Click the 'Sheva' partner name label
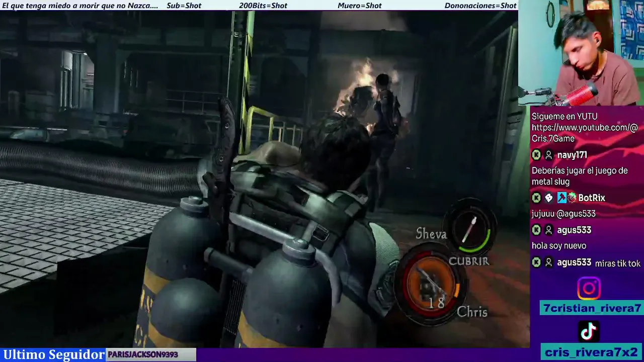644x362 pixels. [x=431, y=234]
